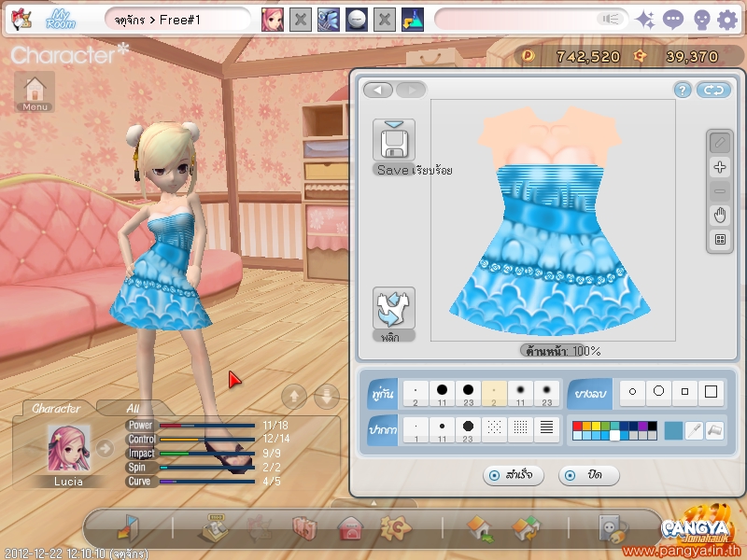Click the megaphone icon in message bar
Image resolution: width=747 pixels, height=560 pixels.
click(x=610, y=19)
